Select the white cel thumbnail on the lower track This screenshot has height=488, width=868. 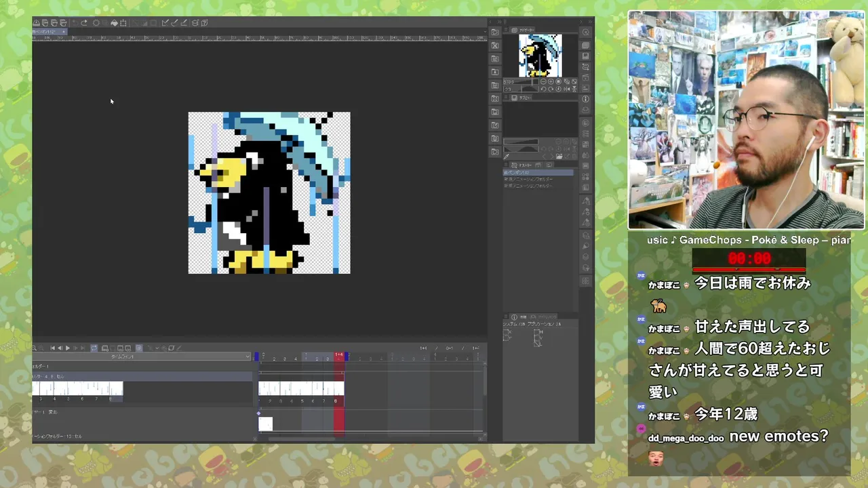(x=265, y=424)
